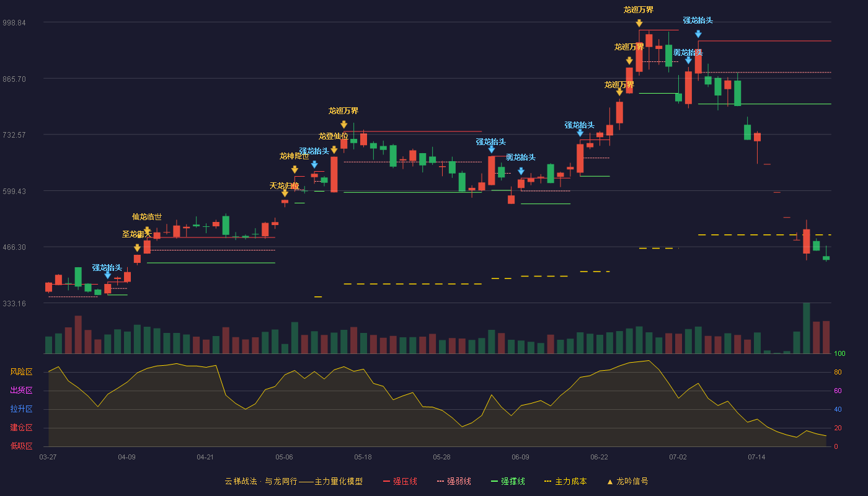Click the blue 强龙抬头 arrow near 06-22

click(x=580, y=133)
